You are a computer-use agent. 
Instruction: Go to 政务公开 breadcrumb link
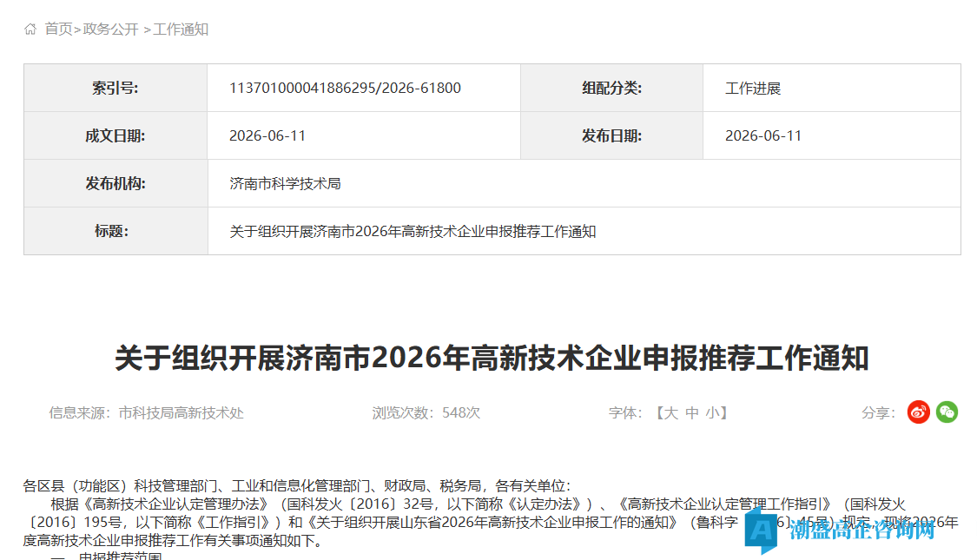pos(111,30)
